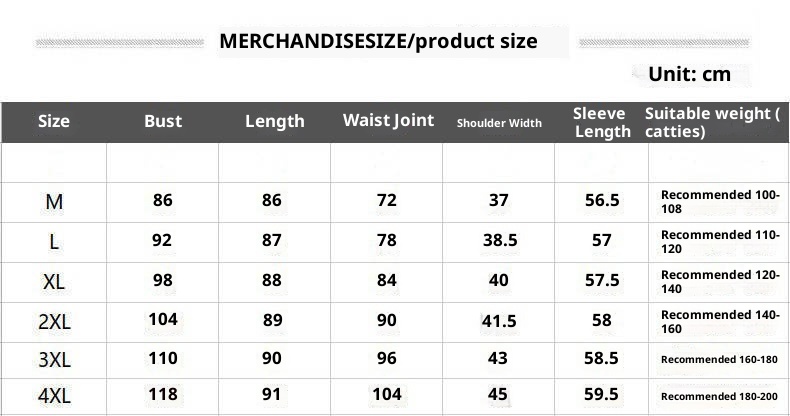Screen dimensions: 790x416
Task: Select the Size column header
Action: 54,121
